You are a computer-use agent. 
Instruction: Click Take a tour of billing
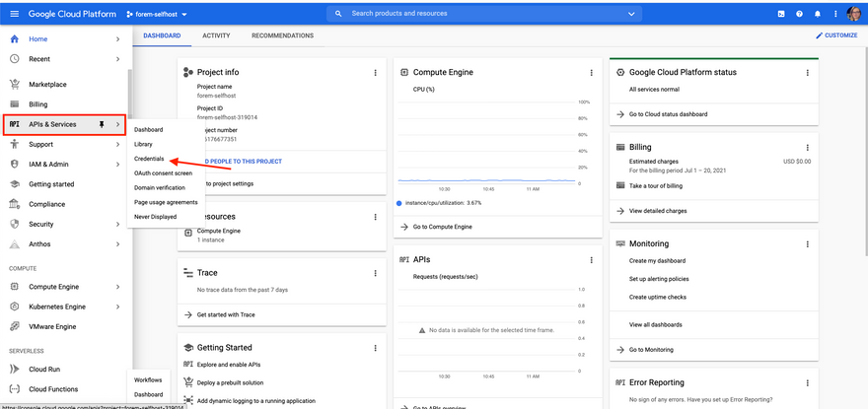(x=655, y=186)
